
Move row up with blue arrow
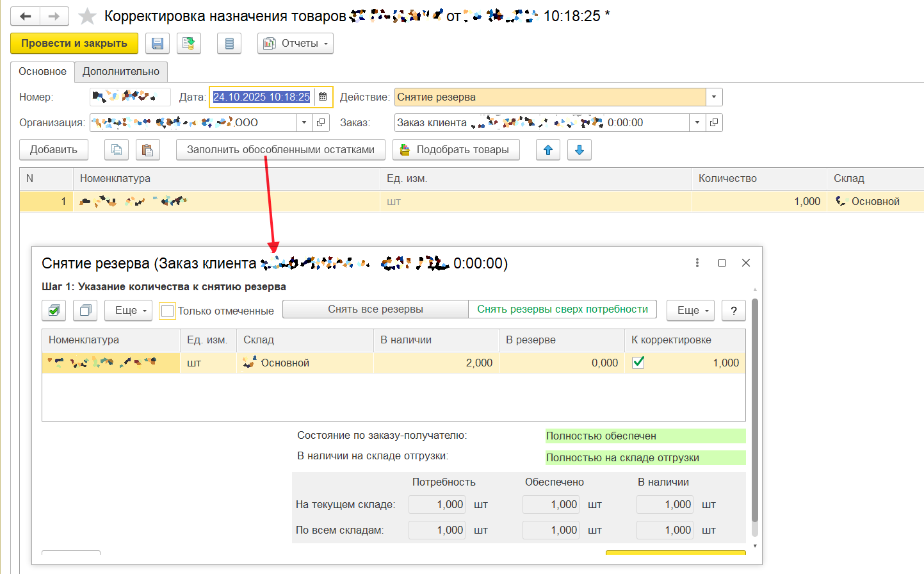pos(548,150)
